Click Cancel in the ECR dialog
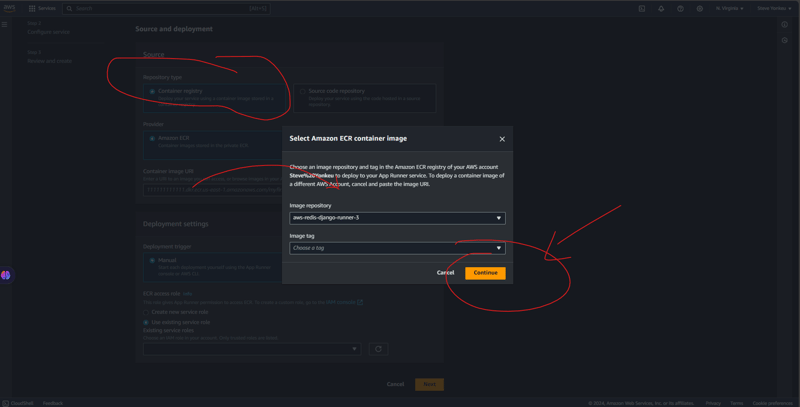This screenshot has height=407, width=800. pos(445,273)
